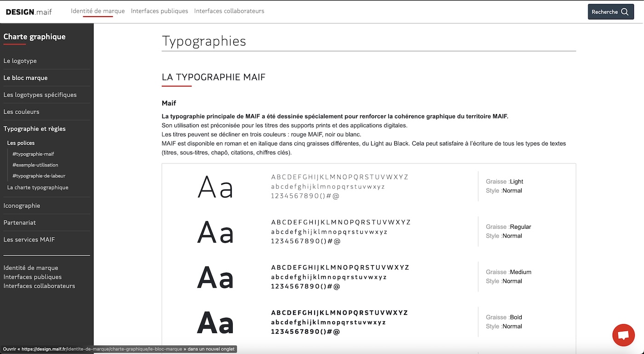Open the 'Les couleurs' page

point(21,111)
